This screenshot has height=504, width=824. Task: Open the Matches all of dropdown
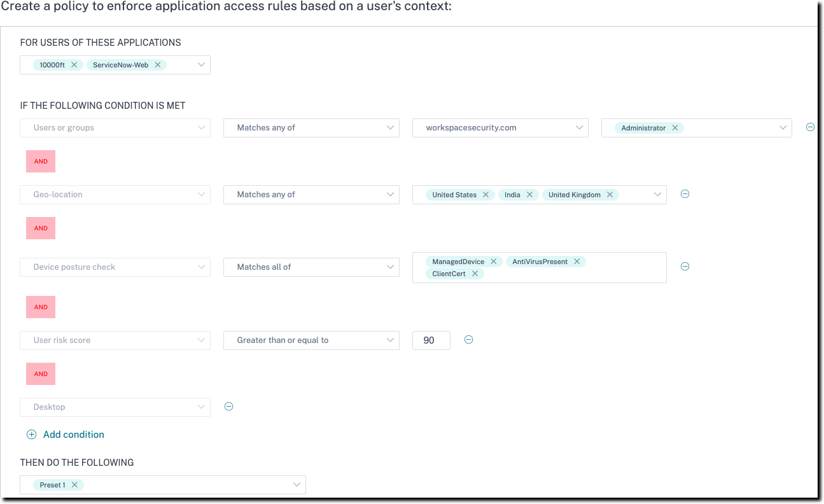coord(311,267)
